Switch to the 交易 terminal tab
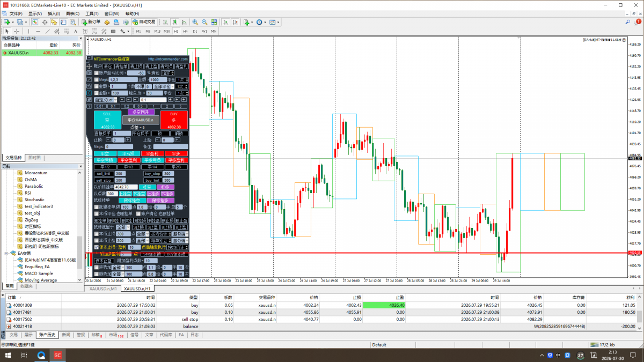 tap(13, 335)
